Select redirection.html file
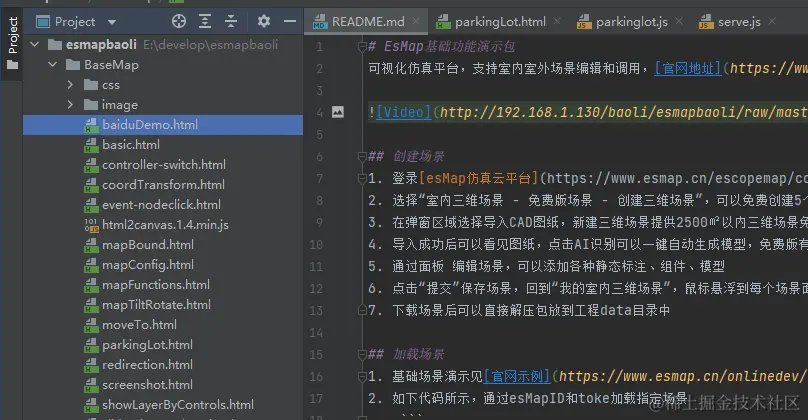 pyautogui.click(x=147, y=364)
